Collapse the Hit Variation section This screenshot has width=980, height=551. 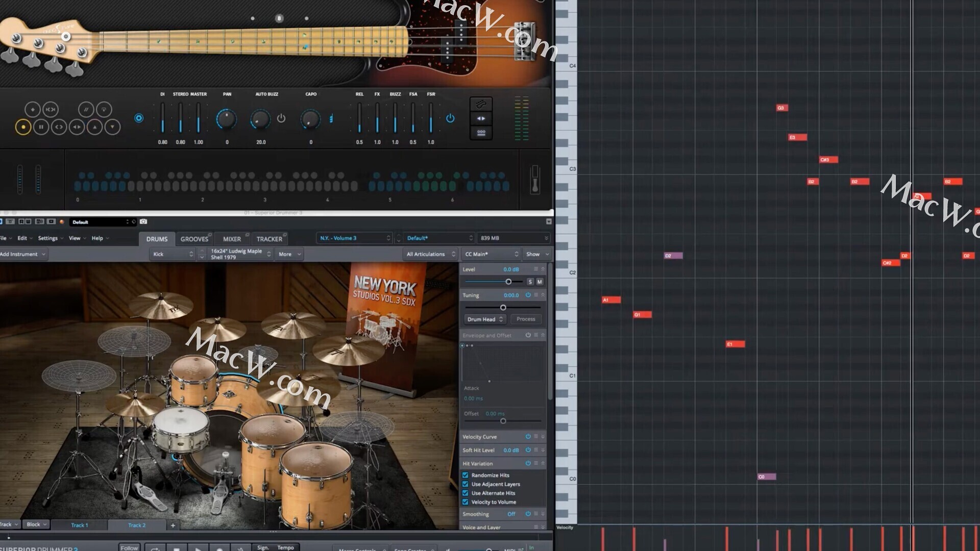click(543, 463)
